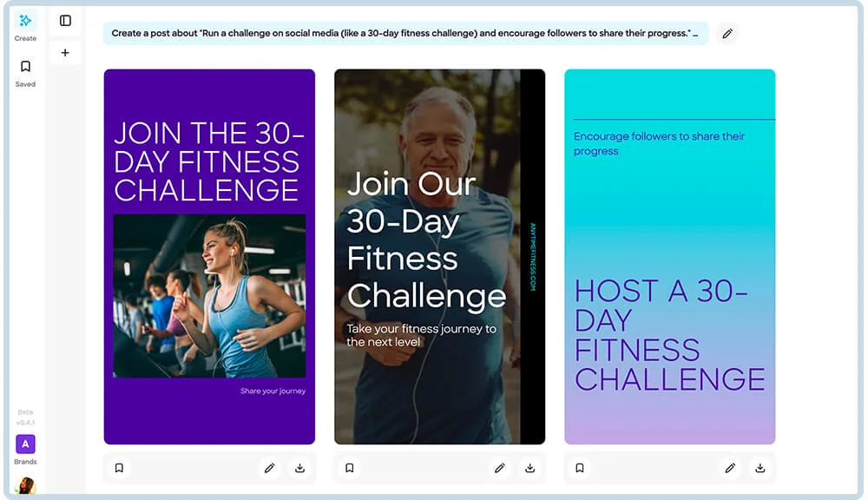The image size is (868, 500).
Task: Edit the Host a 30-Day challenge design
Action: 730,468
